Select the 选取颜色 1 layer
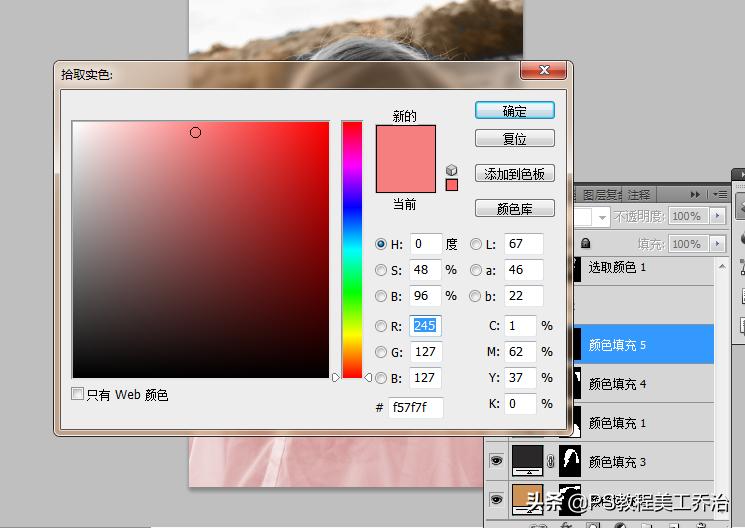 point(644,268)
